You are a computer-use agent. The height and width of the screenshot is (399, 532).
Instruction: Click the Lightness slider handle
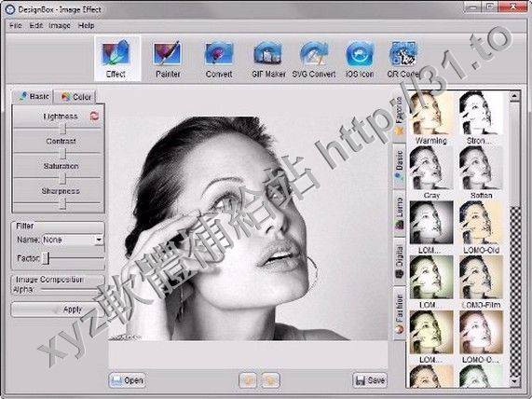63,129
